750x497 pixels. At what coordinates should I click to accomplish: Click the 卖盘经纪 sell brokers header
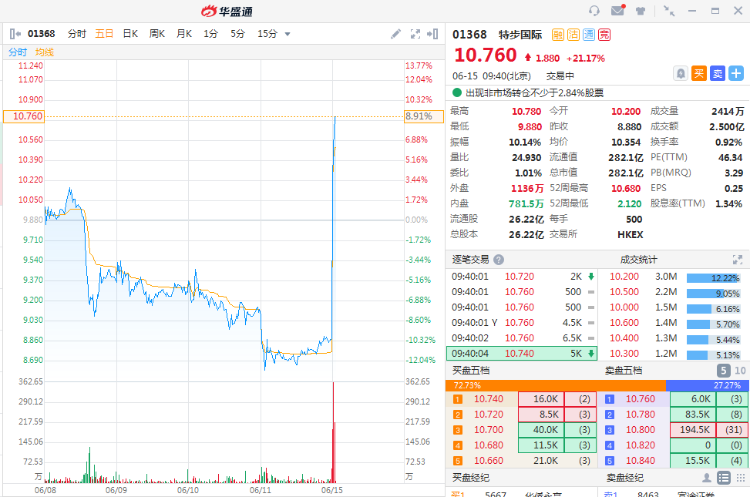(x=625, y=478)
